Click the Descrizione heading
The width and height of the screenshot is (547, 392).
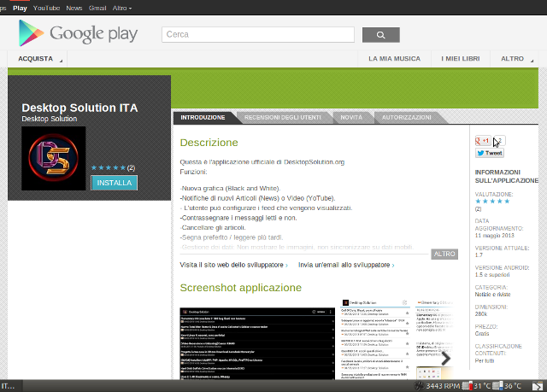point(209,143)
